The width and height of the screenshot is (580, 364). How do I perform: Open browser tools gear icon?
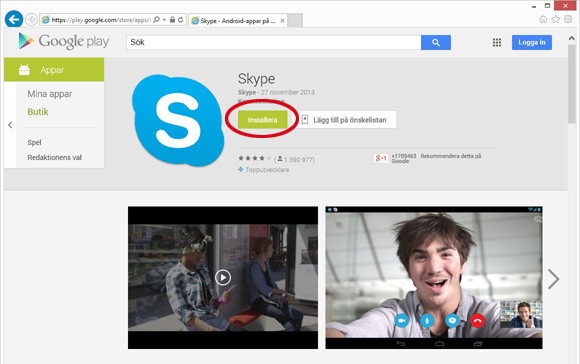pos(568,19)
